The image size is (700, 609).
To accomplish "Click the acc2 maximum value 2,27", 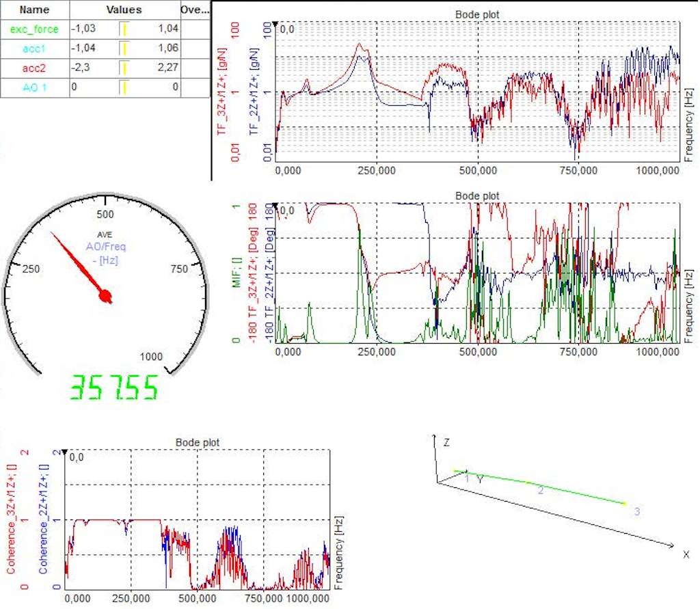I will (x=168, y=68).
